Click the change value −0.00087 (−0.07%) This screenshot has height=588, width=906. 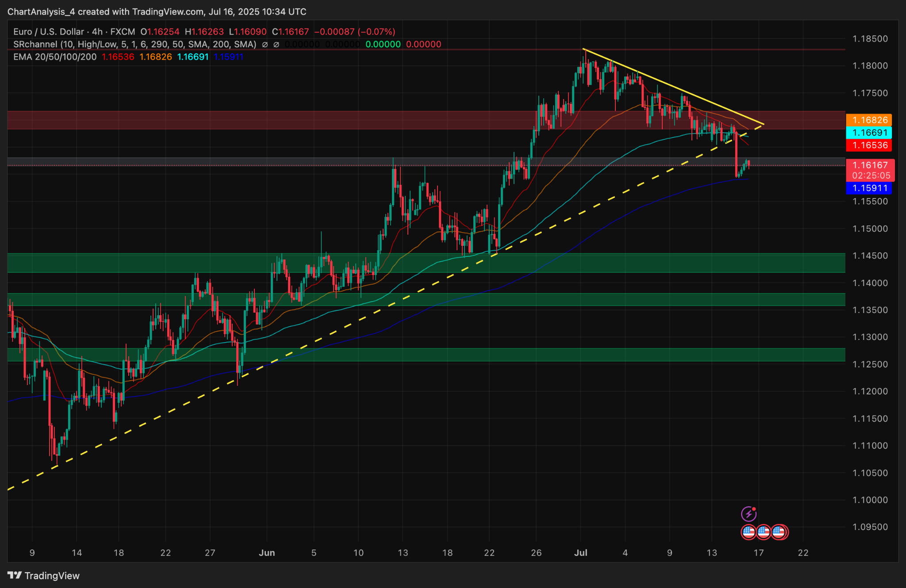click(355, 32)
